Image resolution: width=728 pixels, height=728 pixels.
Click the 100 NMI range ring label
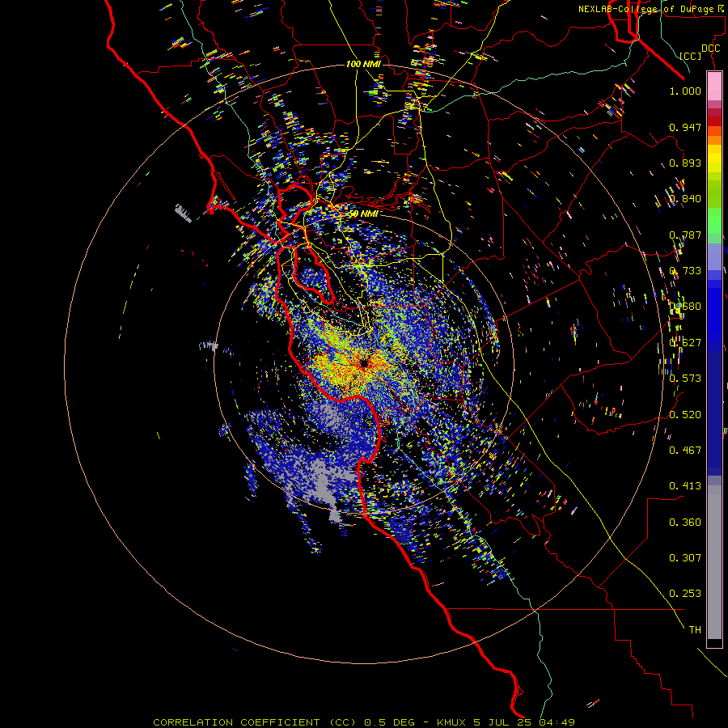coord(363,64)
